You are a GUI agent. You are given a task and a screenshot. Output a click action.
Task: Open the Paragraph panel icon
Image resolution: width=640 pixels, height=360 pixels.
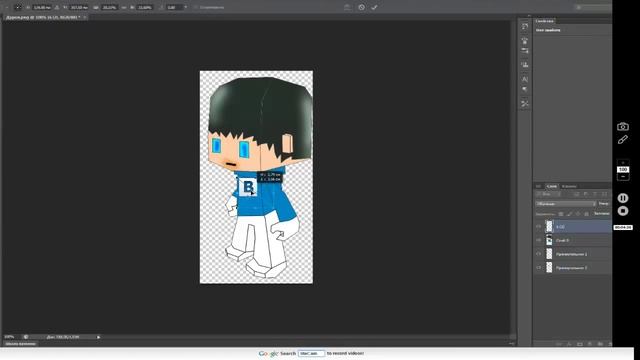[525, 89]
